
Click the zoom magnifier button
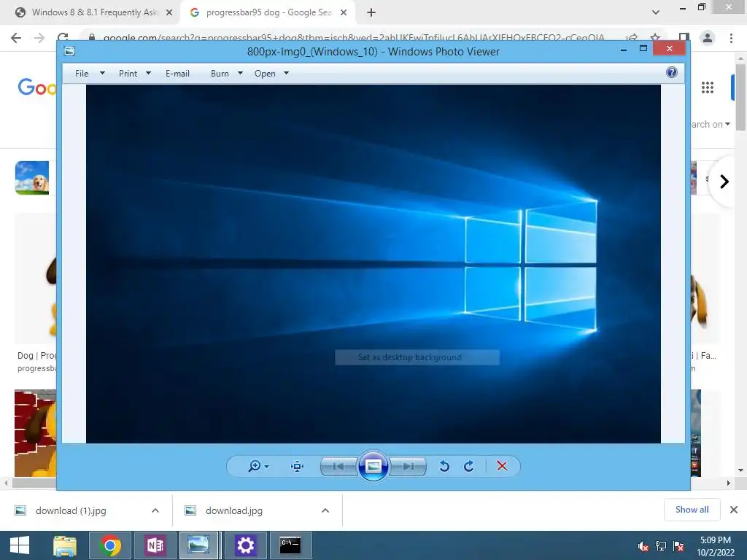255,466
